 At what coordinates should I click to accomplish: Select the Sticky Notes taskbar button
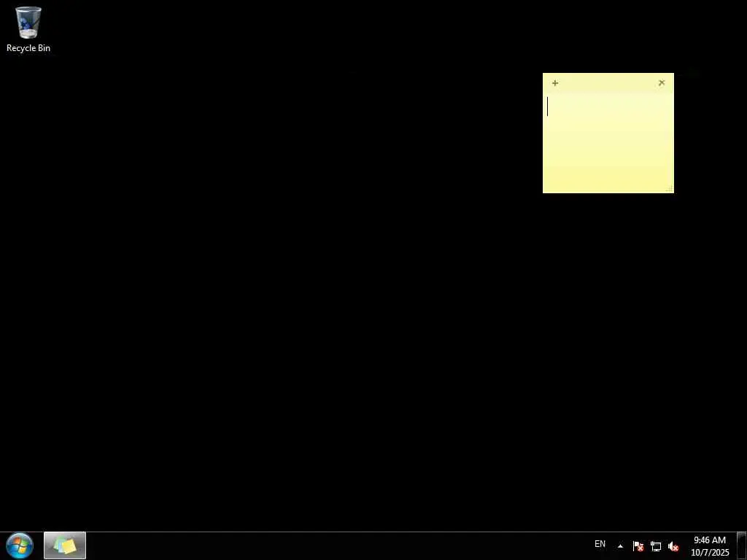(x=65, y=545)
